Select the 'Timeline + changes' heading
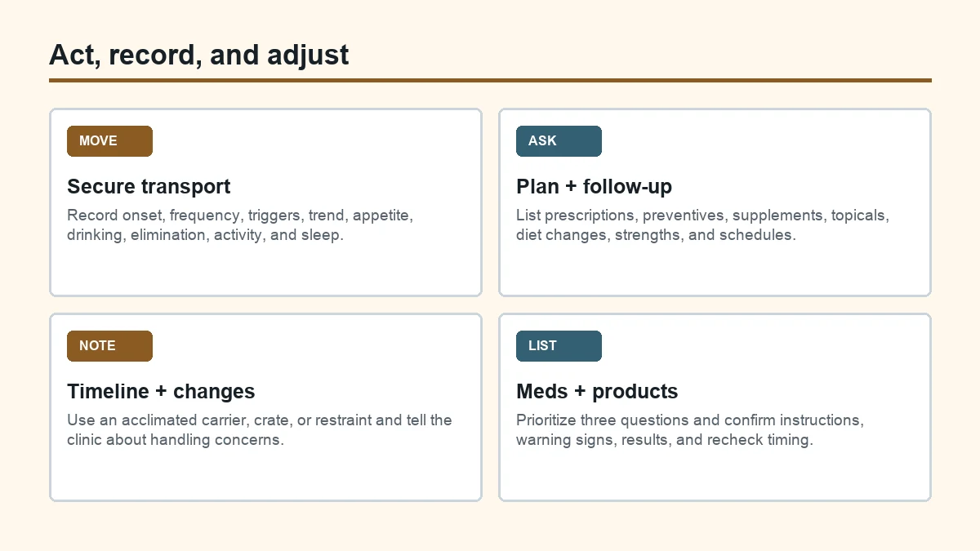Viewport: 980px width, 551px height. pos(161,392)
